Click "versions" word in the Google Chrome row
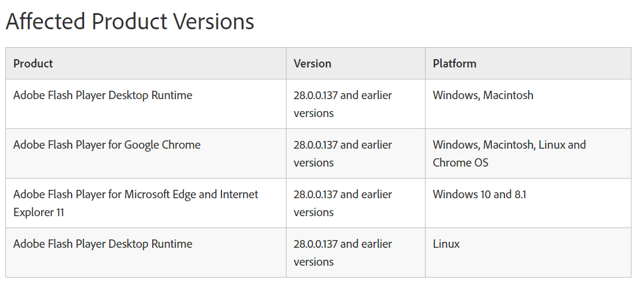This screenshot has height=286, width=644. (x=313, y=162)
